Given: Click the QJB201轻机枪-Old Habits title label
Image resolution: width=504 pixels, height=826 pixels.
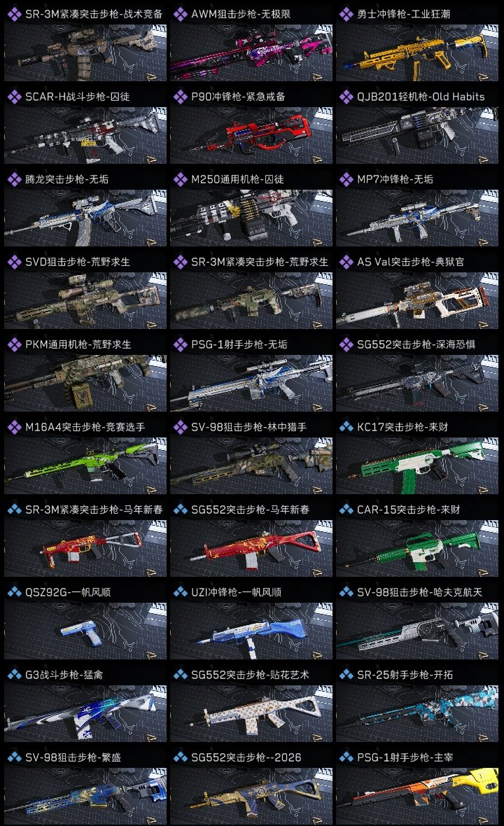Looking at the screenshot, I should pyautogui.click(x=421, y=97).
